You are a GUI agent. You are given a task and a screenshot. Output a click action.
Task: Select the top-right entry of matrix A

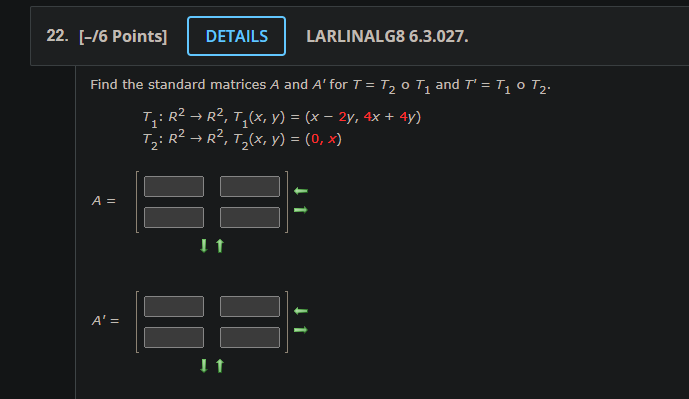250,186
